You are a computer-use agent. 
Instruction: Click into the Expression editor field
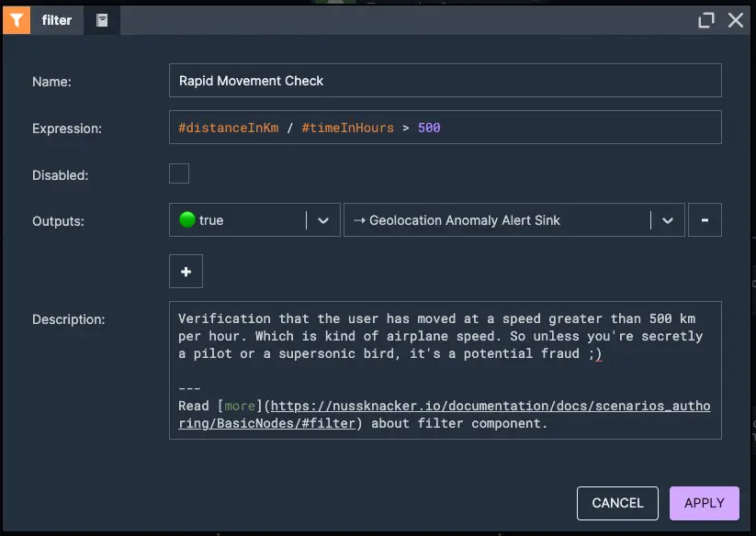coord(445,128)
